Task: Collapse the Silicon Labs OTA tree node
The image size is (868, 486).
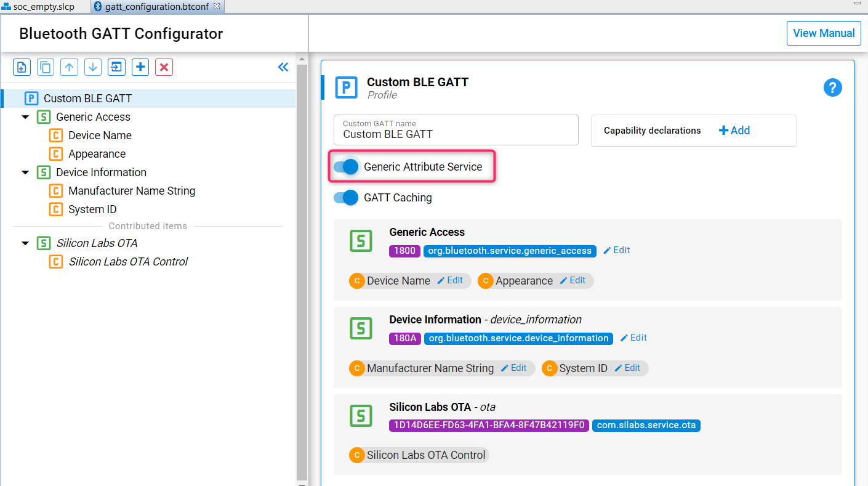Action: (25, 243)
